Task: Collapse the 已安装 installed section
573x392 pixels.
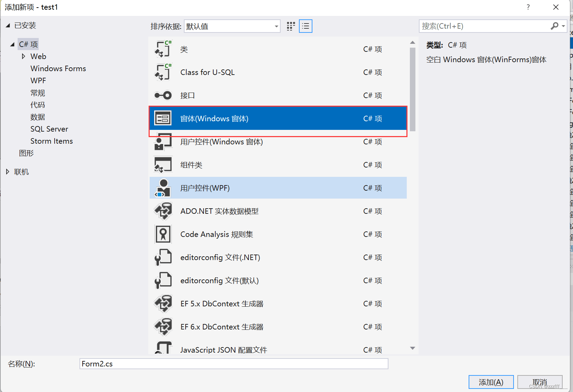Action: click(8, 25)
